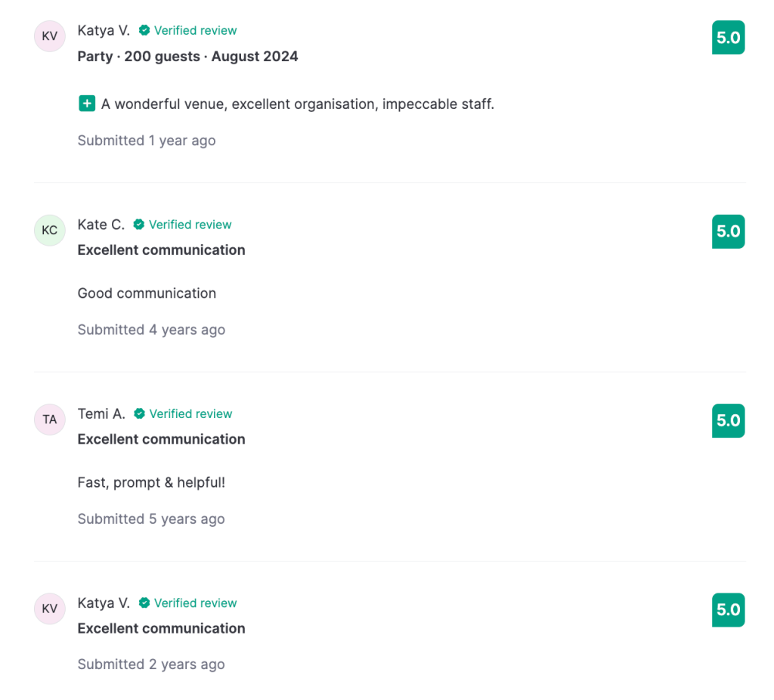Click KV avatar on the Party review
Image resolution: width=774 pixels, height=700 pixels.
click(x=50, y=36)
